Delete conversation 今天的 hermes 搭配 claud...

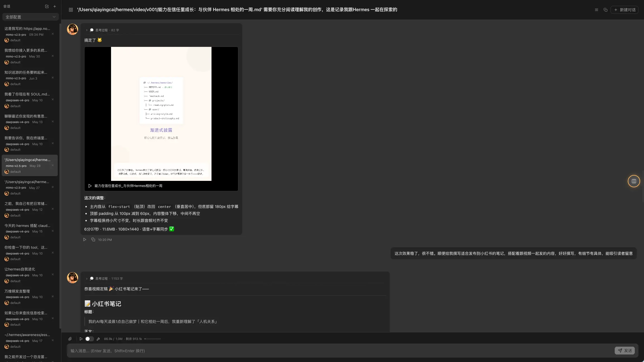pyautogui.click(x=53, y=231)
